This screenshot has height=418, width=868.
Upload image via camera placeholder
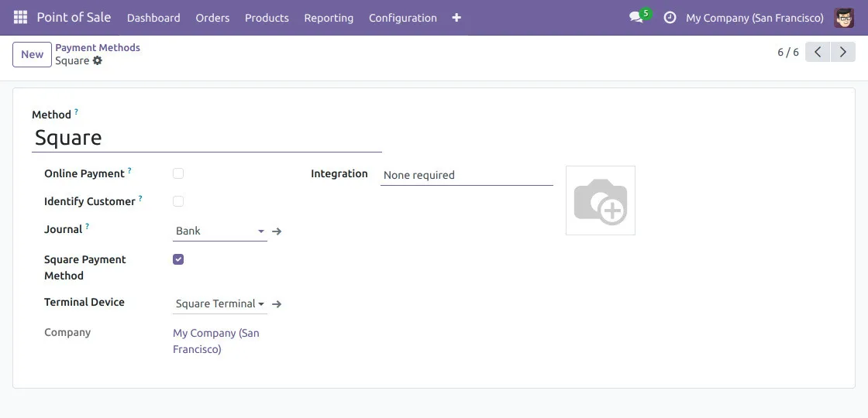(x=601, y=200)
